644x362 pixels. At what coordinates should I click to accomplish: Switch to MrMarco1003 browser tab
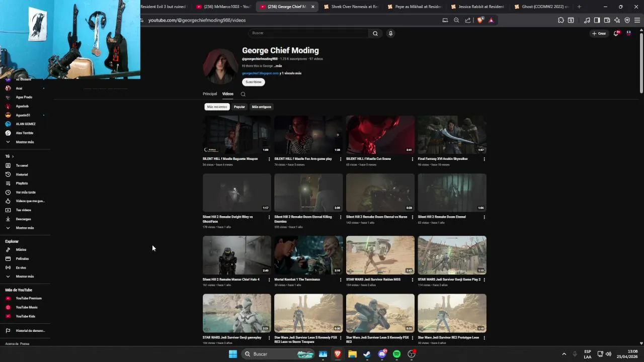click(223, 7)
